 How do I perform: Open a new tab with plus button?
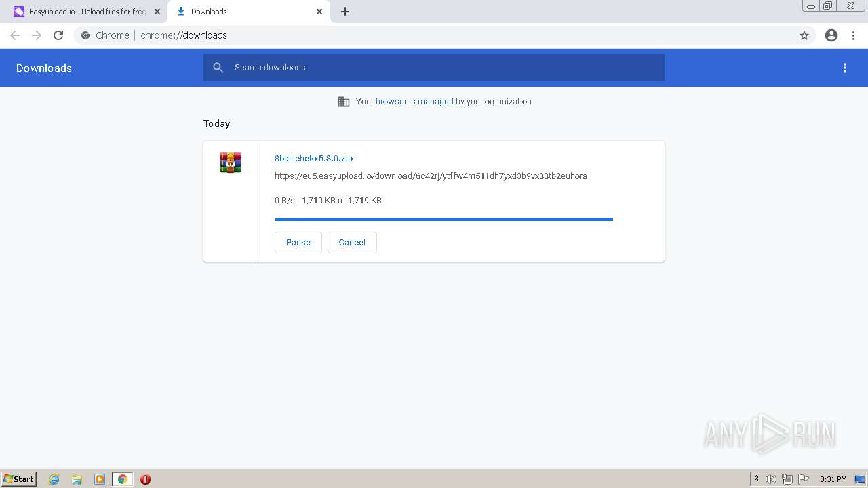point(345,12)
